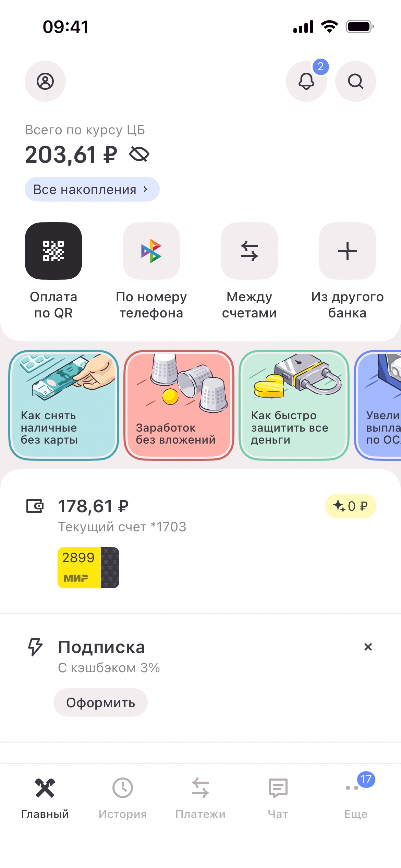Open the user profile icon
This screenshot has height=868, width=401.
point(45,81)
